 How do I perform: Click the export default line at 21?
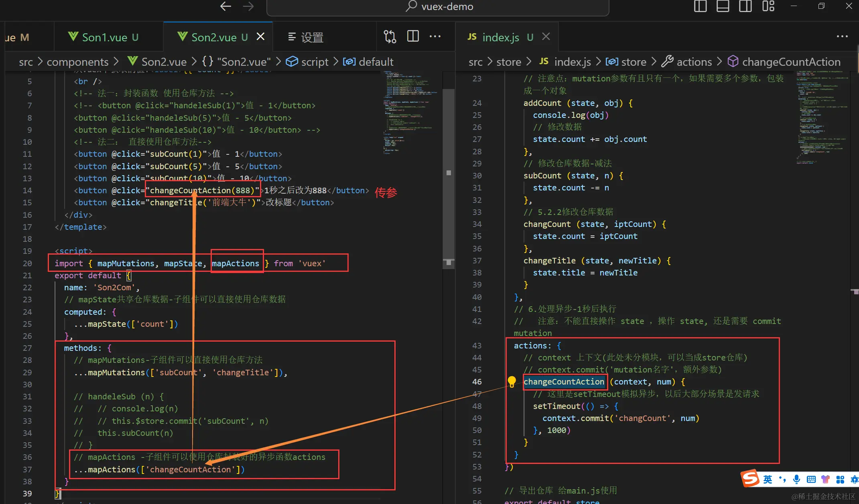[x=93, y=275]
